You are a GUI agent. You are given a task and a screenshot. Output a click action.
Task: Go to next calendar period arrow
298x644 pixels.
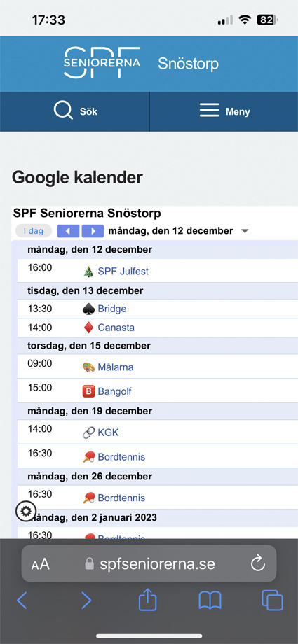click(93, 231)
